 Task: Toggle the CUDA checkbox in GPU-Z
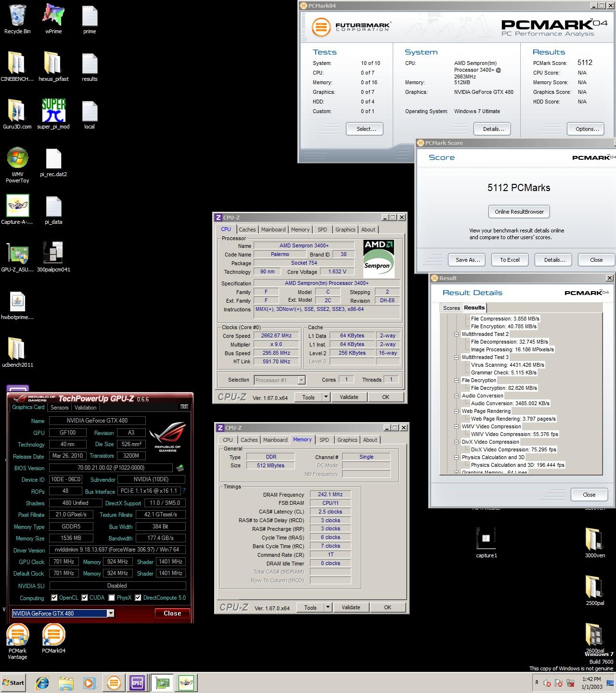pyautogui.click(x=84, y=598)
